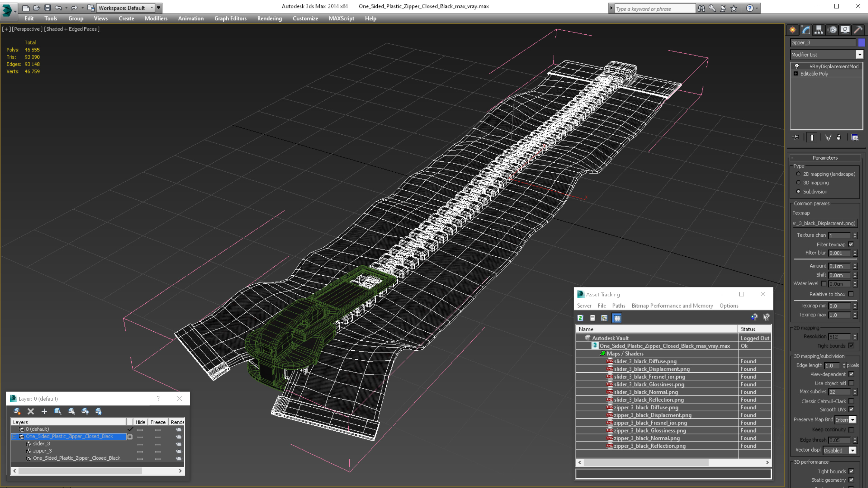Open the Hierarchy command panel tab

pos(819,30)
